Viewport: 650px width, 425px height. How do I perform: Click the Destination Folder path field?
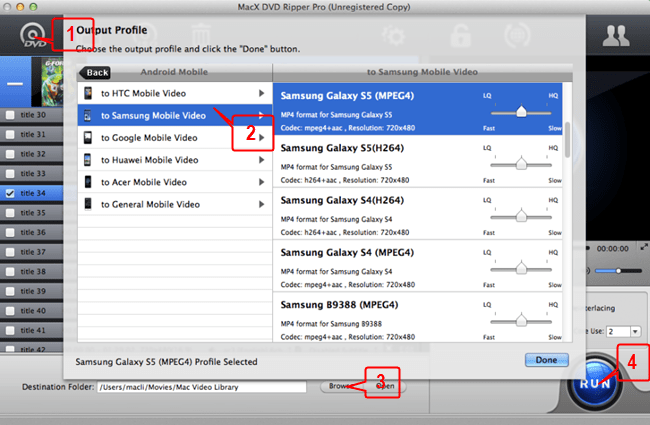click(202, 387)
